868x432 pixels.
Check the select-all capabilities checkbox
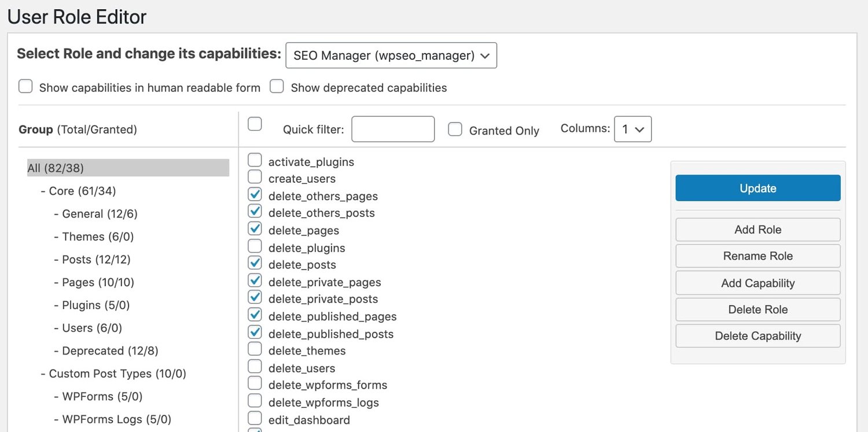tap(255, 124)
